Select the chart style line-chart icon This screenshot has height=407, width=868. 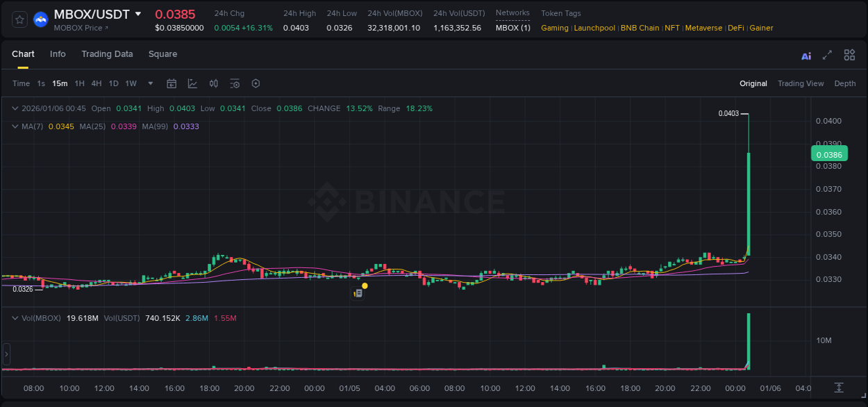point(192,83)
